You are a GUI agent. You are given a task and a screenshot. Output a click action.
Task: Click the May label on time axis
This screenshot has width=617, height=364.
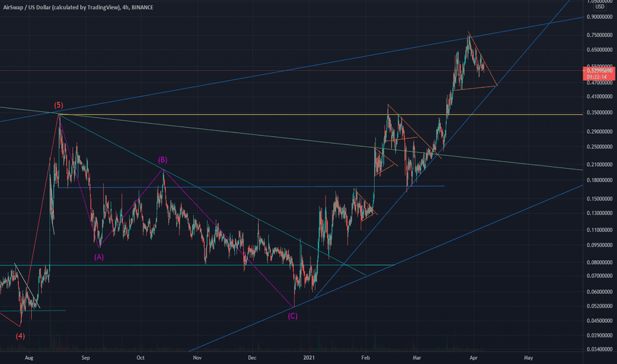(528, 357)
